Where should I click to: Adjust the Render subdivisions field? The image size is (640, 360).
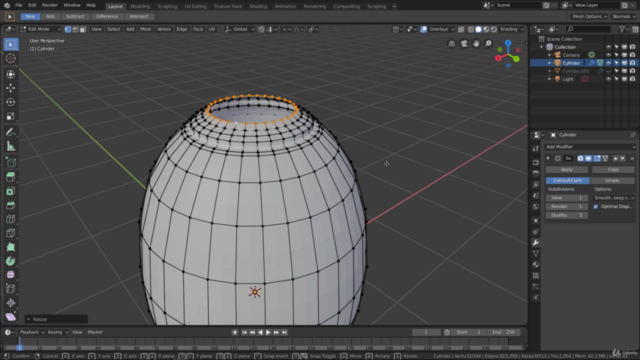[x=567, y=207]
